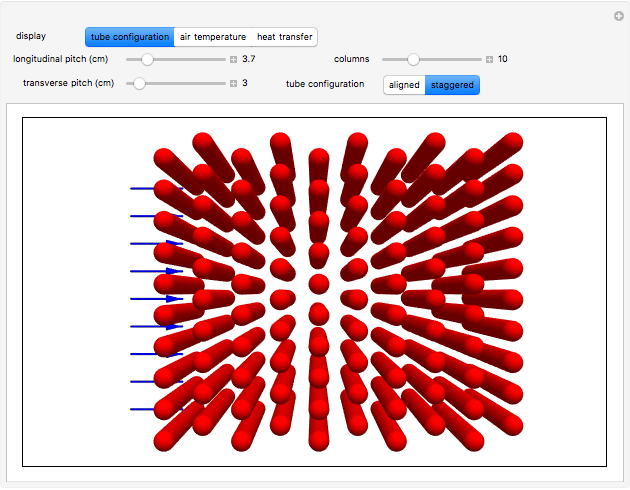Click the small center red tube end
Screen dimensions: 630x490
click(x=319, y=284)
